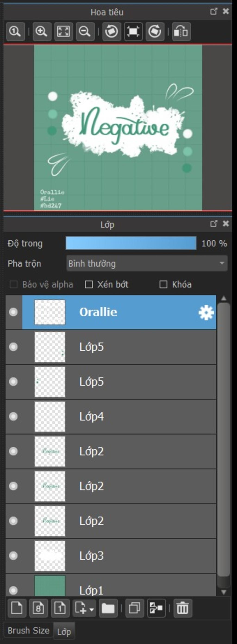Switch to the Brush Size tab
This screenshot has width=237, height=644.
28,630
